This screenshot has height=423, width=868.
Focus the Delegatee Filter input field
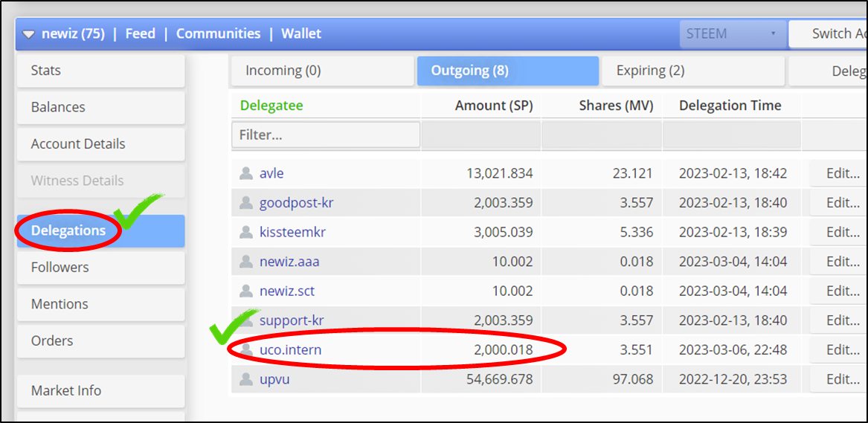coord(326,135)
